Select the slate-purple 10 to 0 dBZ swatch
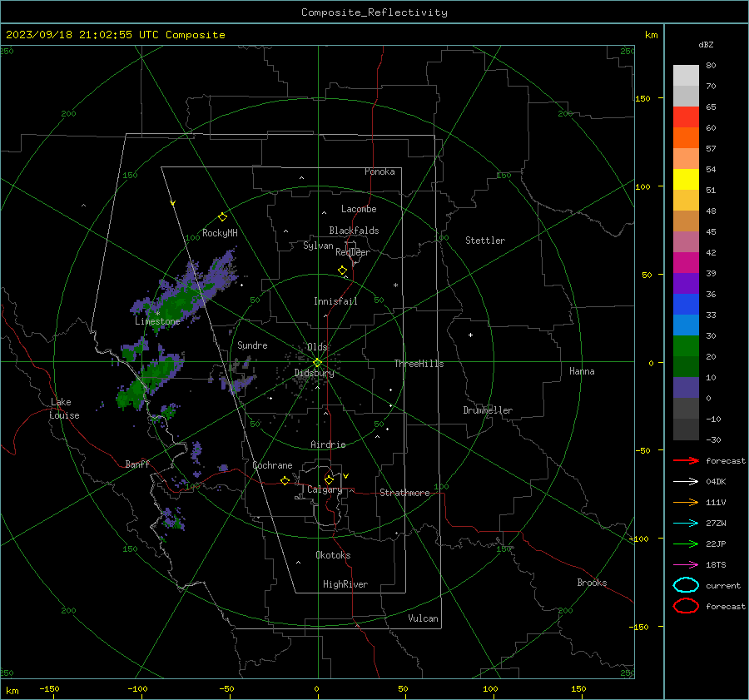749x700 pixels. click(686, 387)
